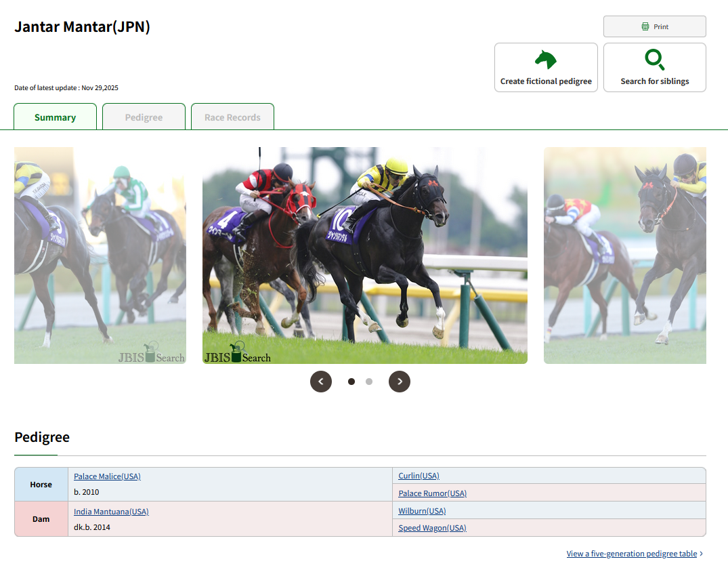Click the Print button
This screenshot has width=728, height=572.
pyautogui.click(x=655, y=26)
